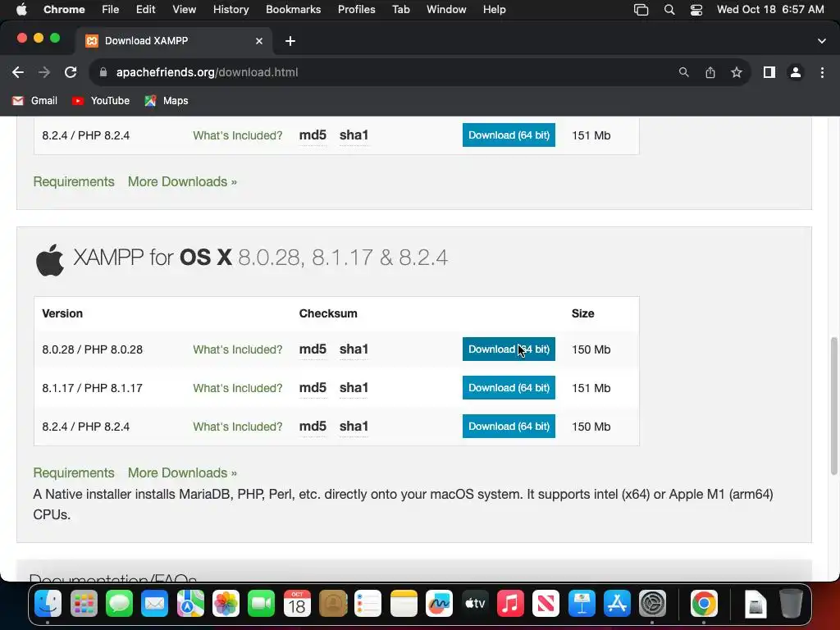Click the date and time in menu bar

point(769,10)
